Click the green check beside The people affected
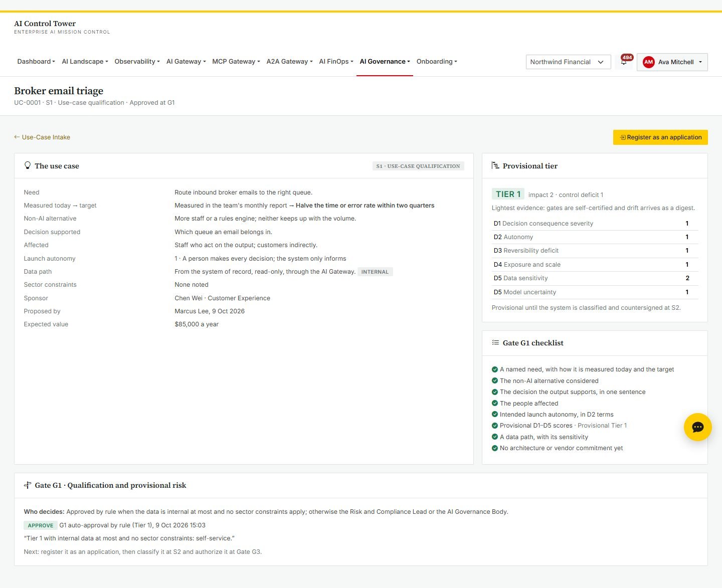 [x=495, y=403]
